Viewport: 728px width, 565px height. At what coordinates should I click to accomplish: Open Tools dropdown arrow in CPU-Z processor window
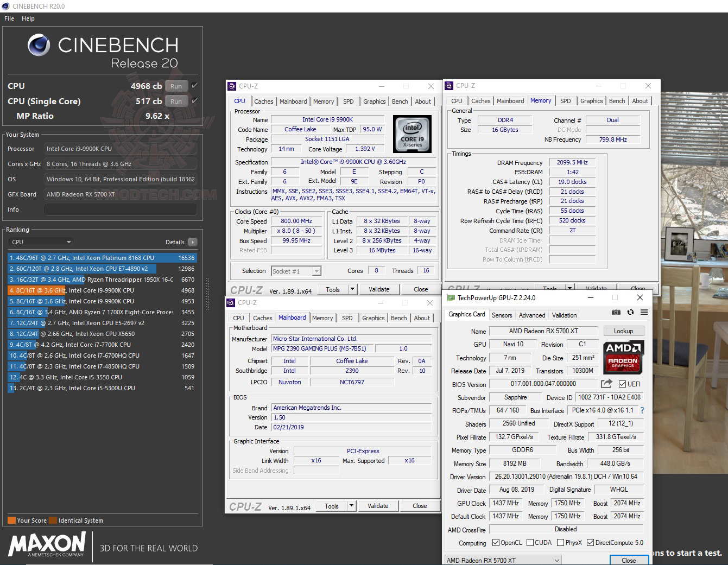(x=352, y=289)
